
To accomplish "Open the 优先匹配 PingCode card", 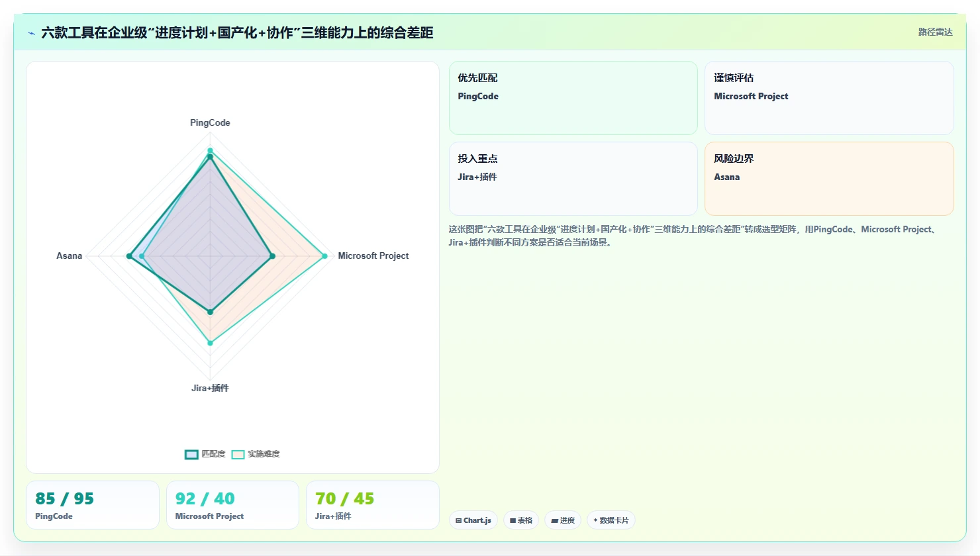I will tap(573, 98).
